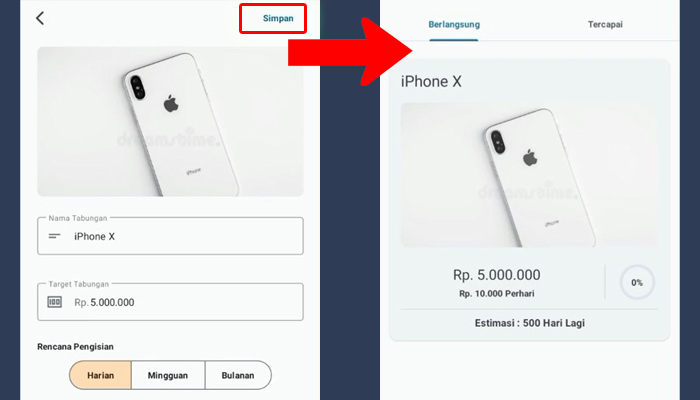Switch to the Berlangsung tab
Image resolution: width=700 pixels, height=400 pixels.
click(x=454, y=25)
